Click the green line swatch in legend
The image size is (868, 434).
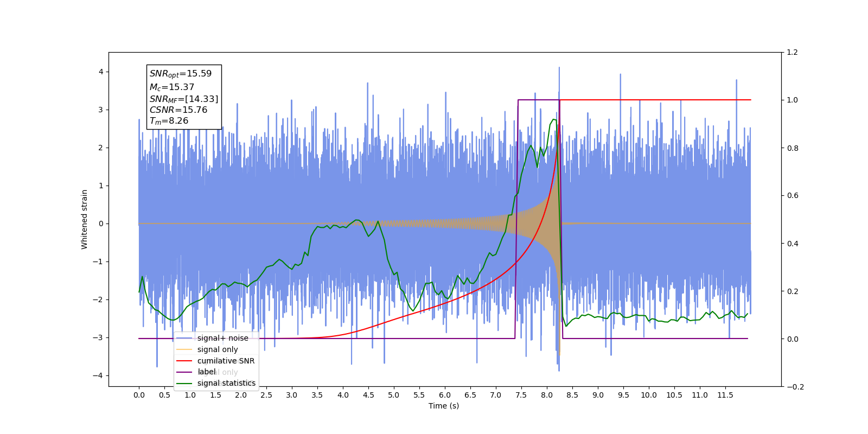pyautogui.click(x=184, y=383)
